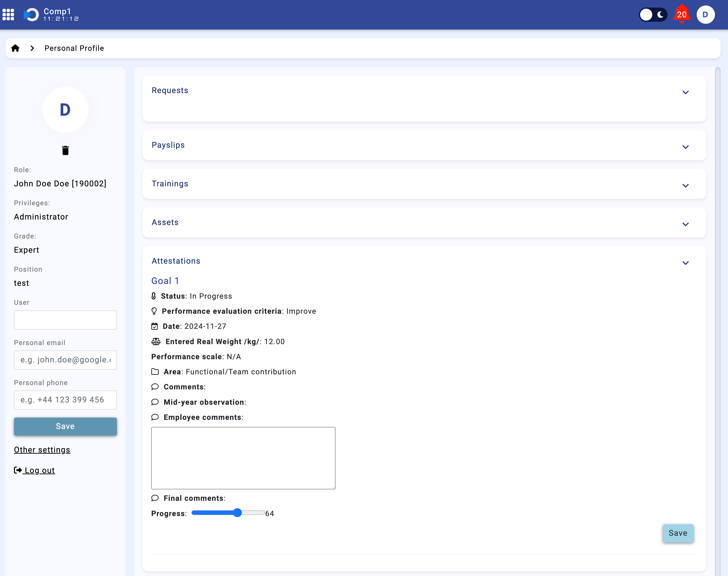The image size is (728, 576).
Task: Open the user avatar D menu
Action: point(705,14)
